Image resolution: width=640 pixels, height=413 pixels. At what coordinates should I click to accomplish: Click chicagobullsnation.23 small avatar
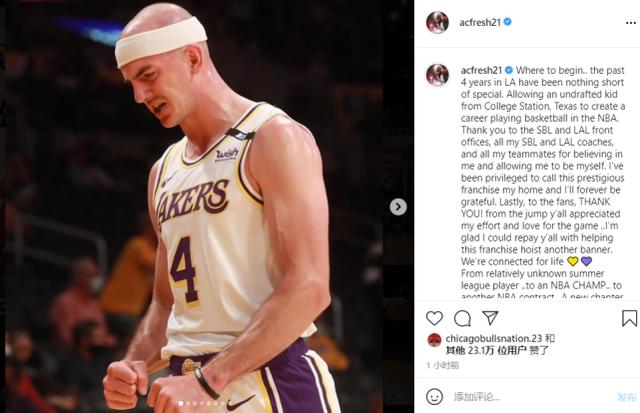click(x=435, y=340)
